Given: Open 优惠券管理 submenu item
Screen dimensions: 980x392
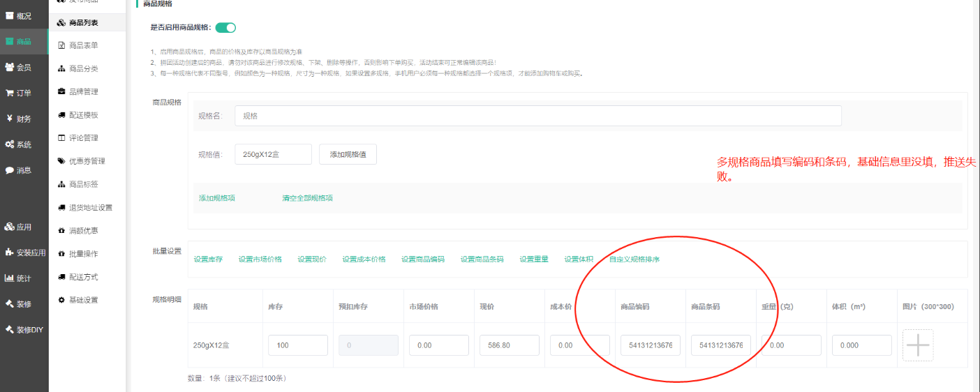Looking at the screenshot, I should 87,161.
